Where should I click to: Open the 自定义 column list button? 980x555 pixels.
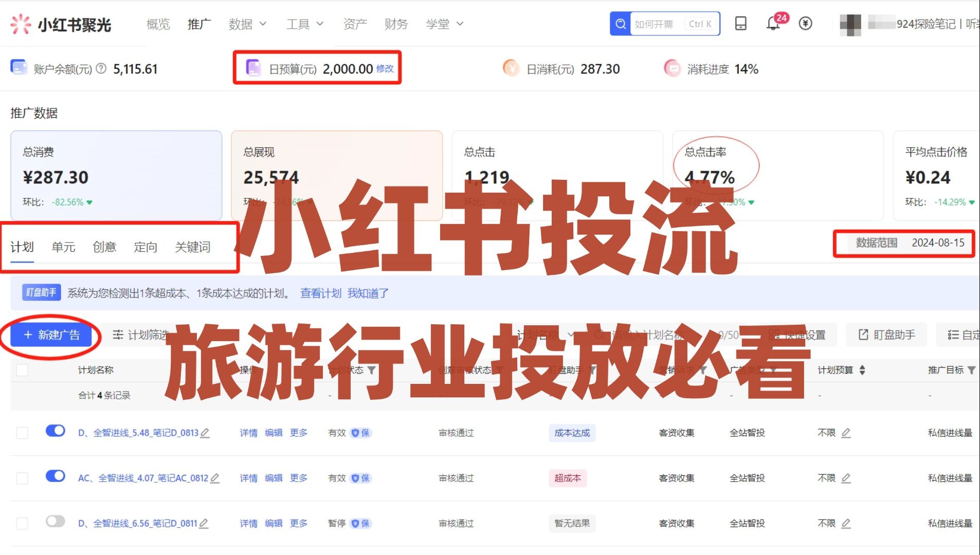[x=961, y=335]
